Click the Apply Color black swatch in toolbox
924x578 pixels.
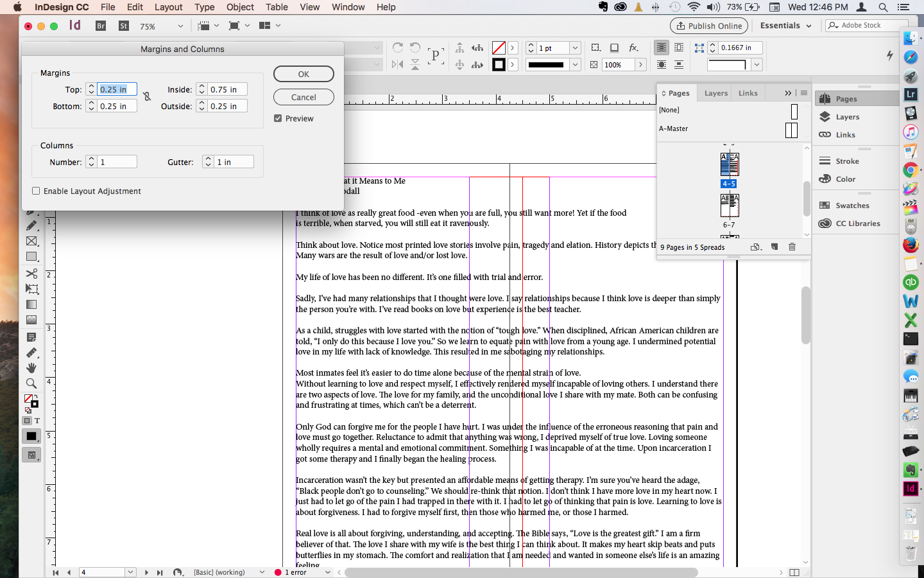pos(31,436)
